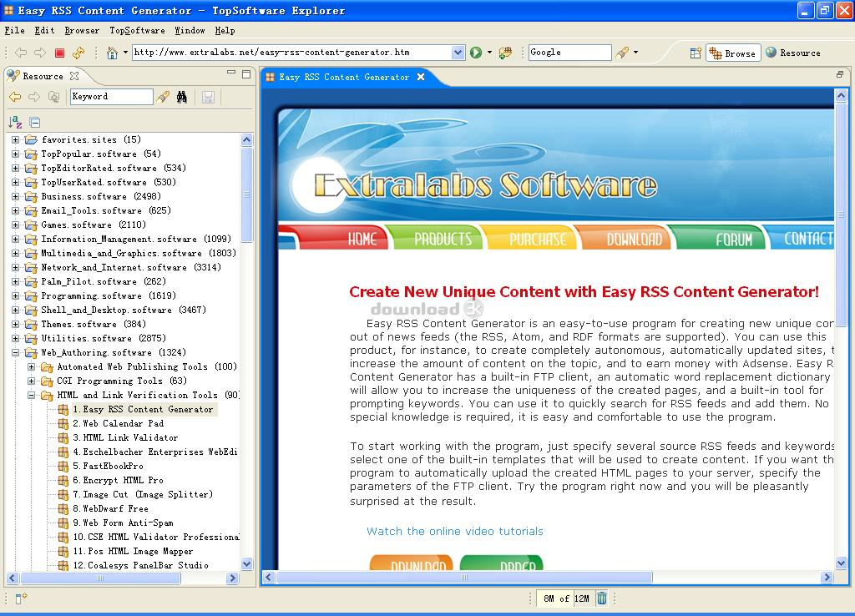Open the Edit menu

tap(45, 31)
